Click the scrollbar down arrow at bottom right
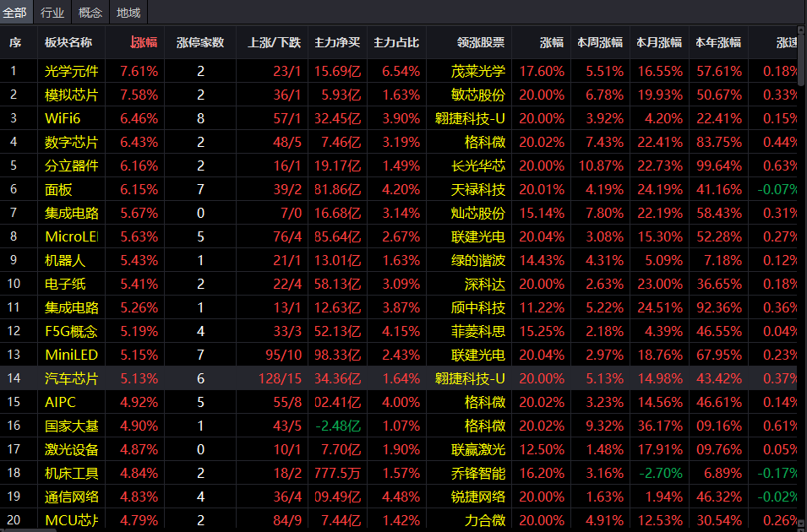Image resolution: width=807 pixels, height=532 pixels. 802,524
